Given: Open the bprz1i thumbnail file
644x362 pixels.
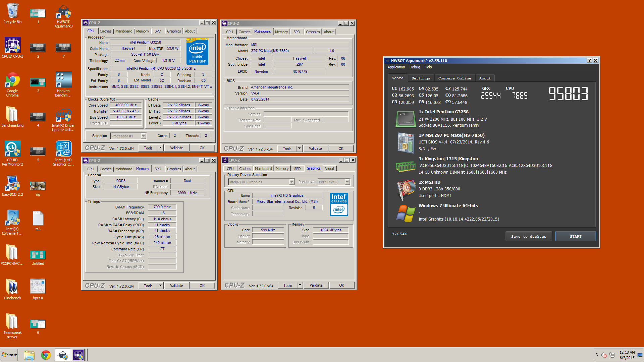Looking at the screenshot, I should click(x=38, y=289).
